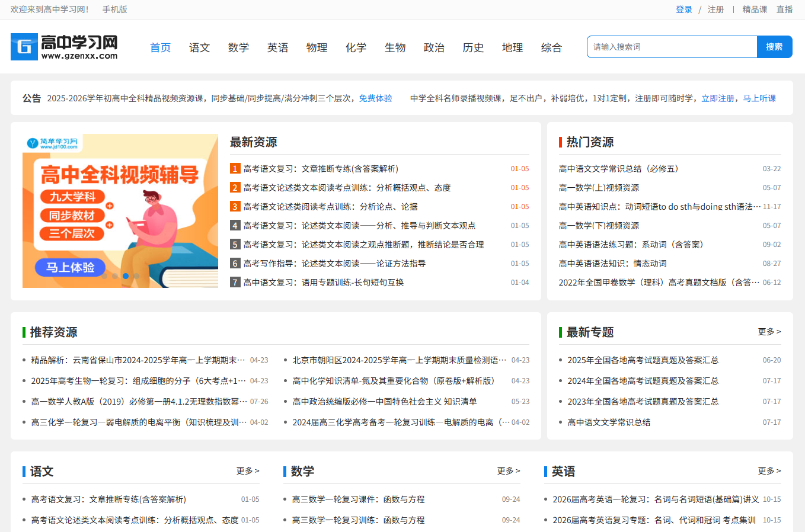Open 高中语文文学常识总结（必修五） hot resource

(x=618, y=169)
